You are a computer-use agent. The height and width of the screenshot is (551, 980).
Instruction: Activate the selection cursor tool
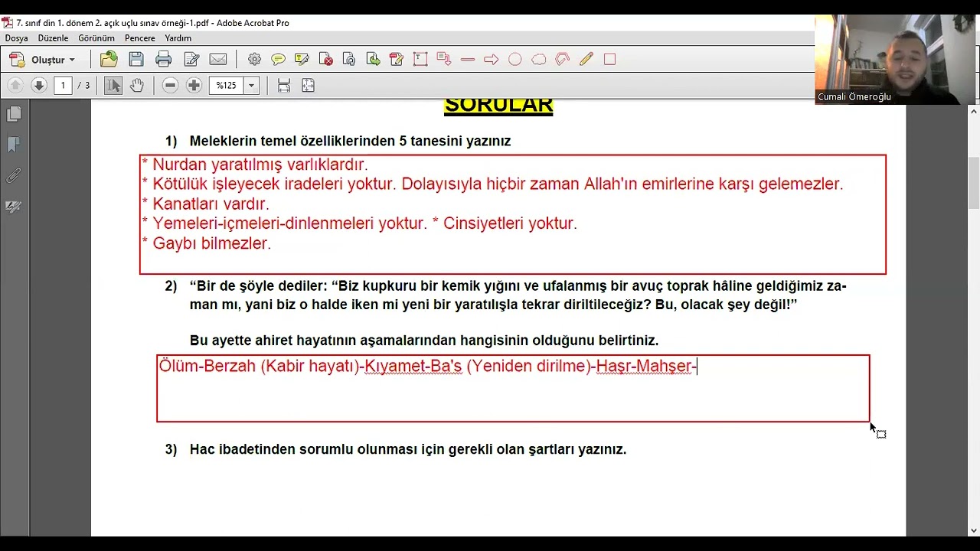(113, 85)
